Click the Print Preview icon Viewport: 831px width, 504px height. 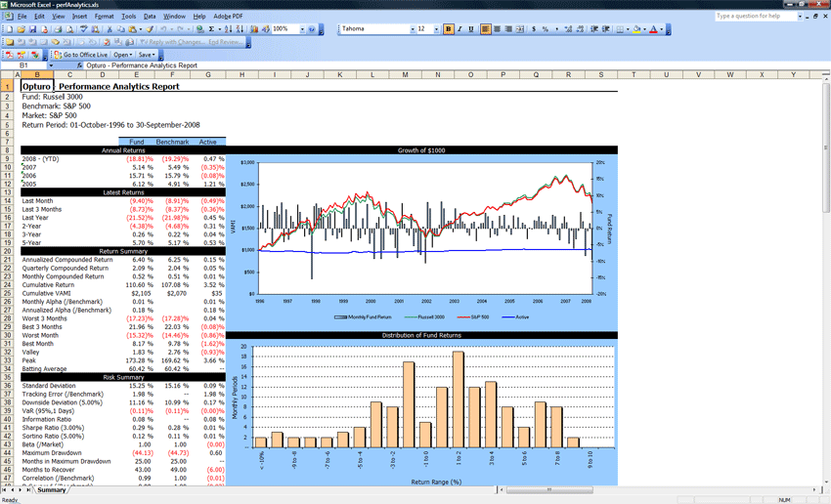pyautogui.click(x=69, y=29)
